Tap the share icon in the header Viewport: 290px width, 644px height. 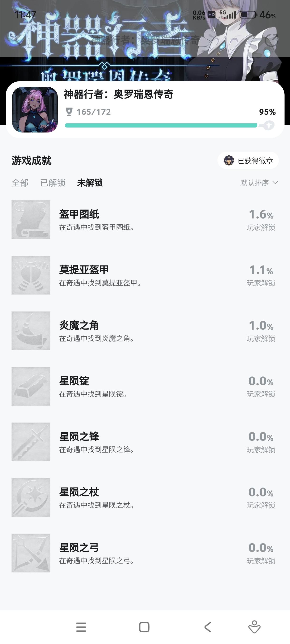pyautogui.click(x=271, y=40)
